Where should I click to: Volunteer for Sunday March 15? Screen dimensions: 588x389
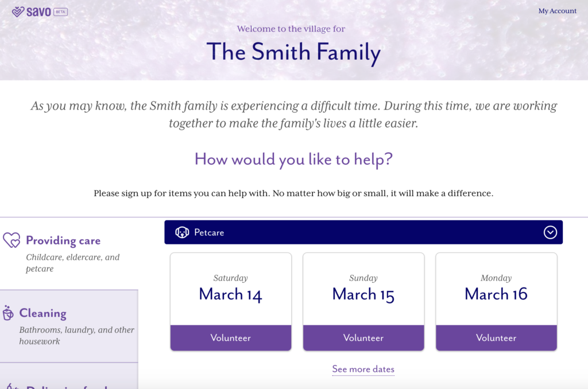pyautogui.click(x=363, y=338)
